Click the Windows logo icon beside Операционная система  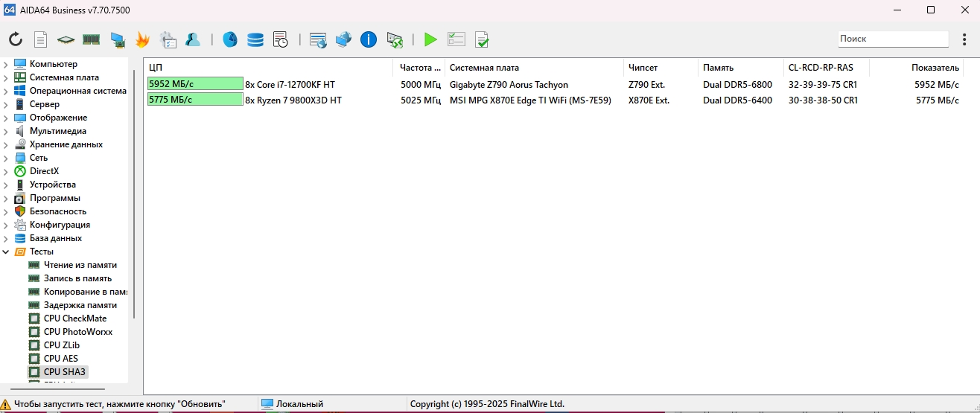(x=20, y=91)
